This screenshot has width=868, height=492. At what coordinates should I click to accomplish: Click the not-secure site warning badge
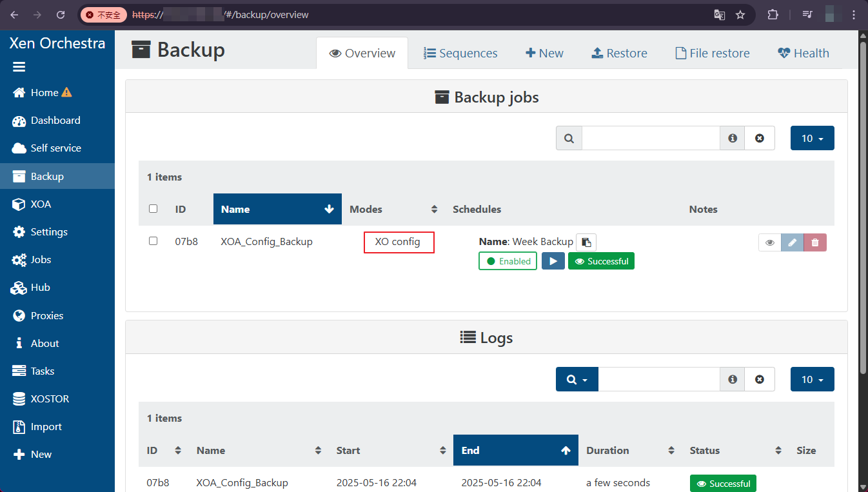pos(103,14)
